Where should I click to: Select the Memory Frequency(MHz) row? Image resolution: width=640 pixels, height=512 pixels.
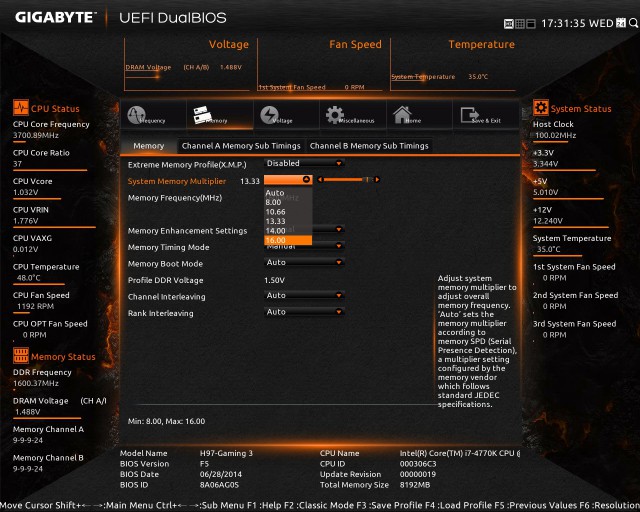175,198
